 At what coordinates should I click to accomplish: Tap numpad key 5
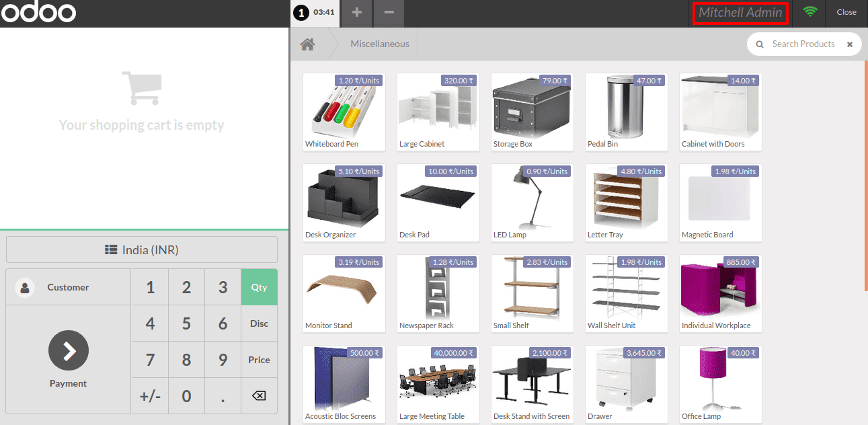[x=186, y=323]
